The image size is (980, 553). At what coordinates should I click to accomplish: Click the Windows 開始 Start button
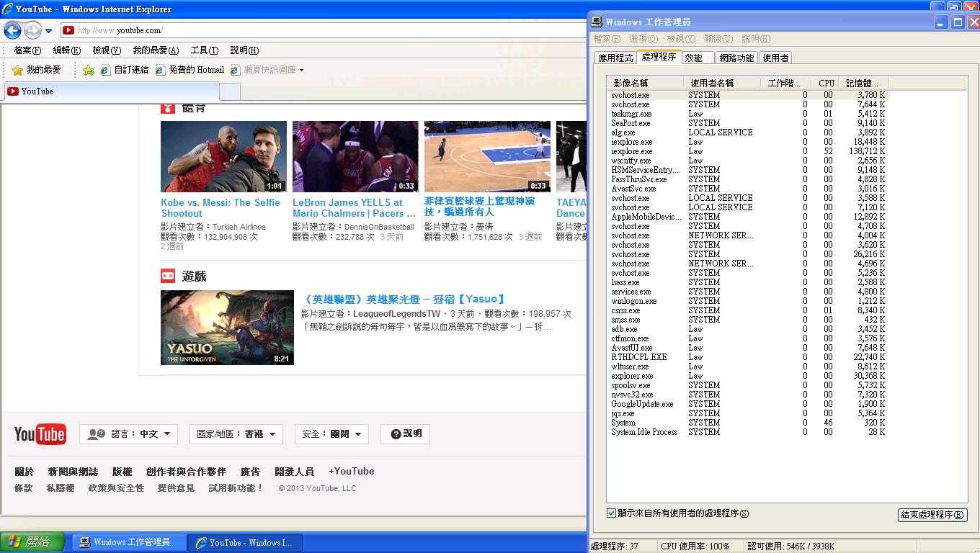pos(32,542)
